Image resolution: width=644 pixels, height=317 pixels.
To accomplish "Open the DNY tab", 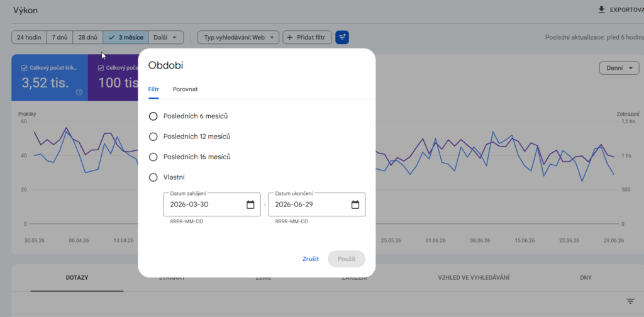I will tap(586, 278).
